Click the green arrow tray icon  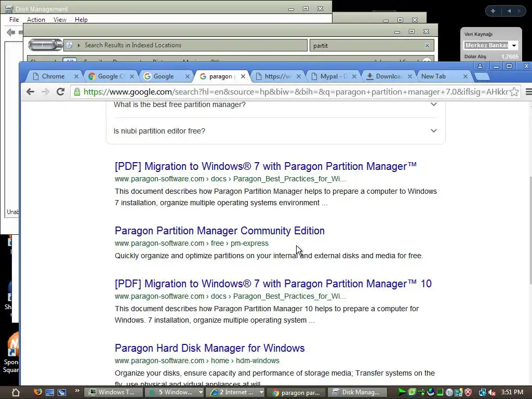(x=402, y=392)
